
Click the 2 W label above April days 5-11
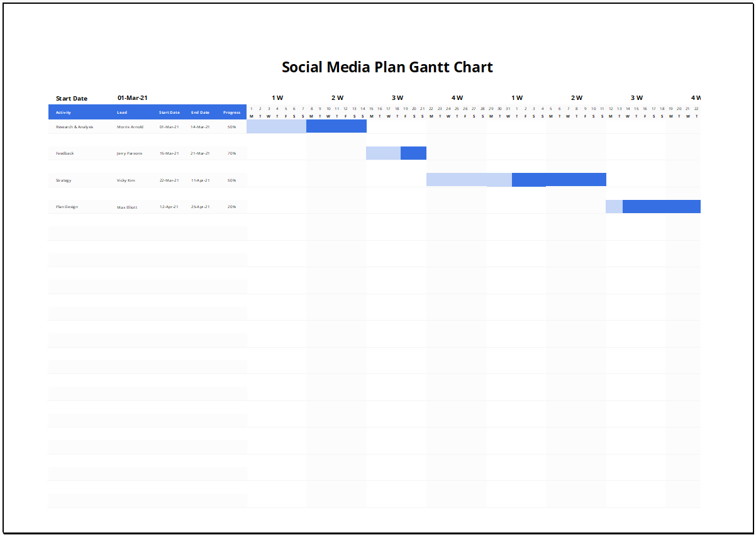577,98
